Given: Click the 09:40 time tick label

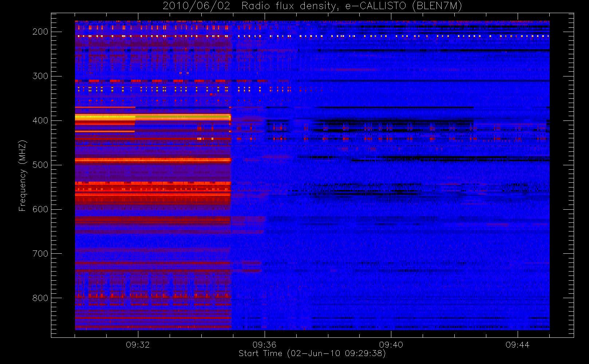Looking at the screenshot, I should [x=391, y=345].
